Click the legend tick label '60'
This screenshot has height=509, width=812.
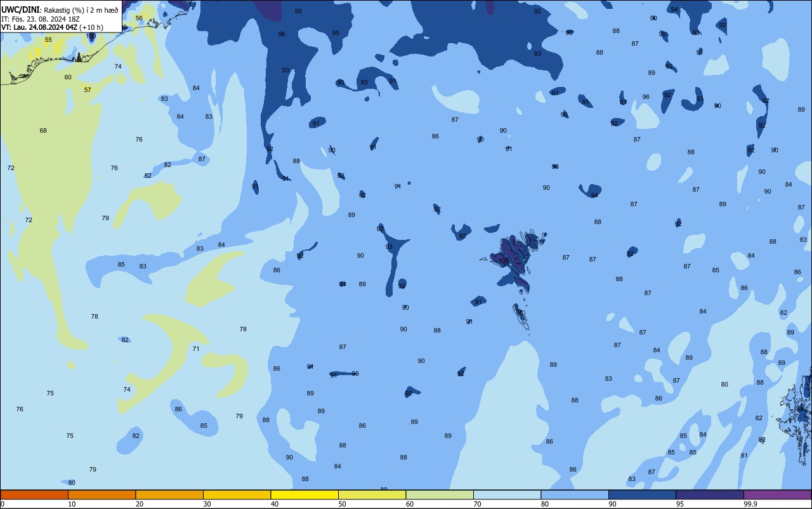coord(410,504)
